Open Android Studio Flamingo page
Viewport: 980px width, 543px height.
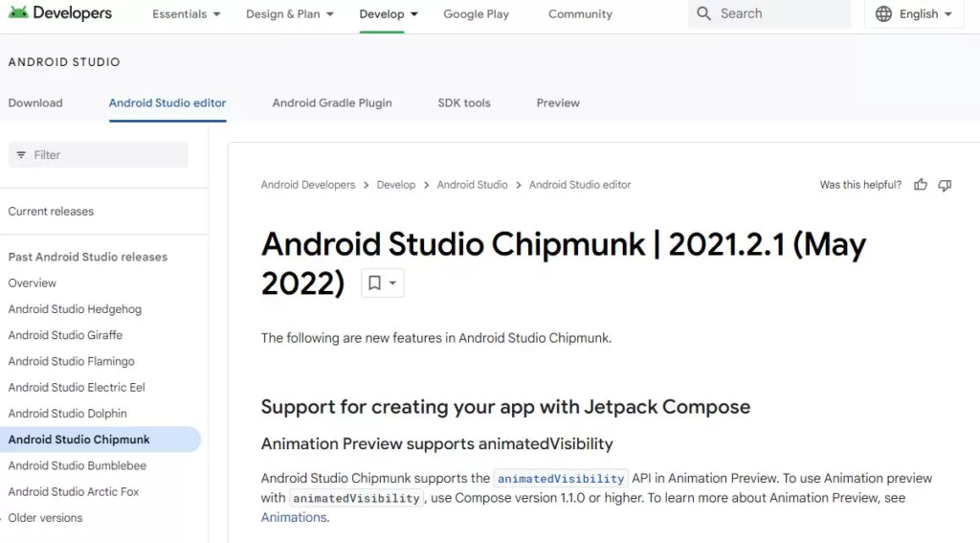71,362
